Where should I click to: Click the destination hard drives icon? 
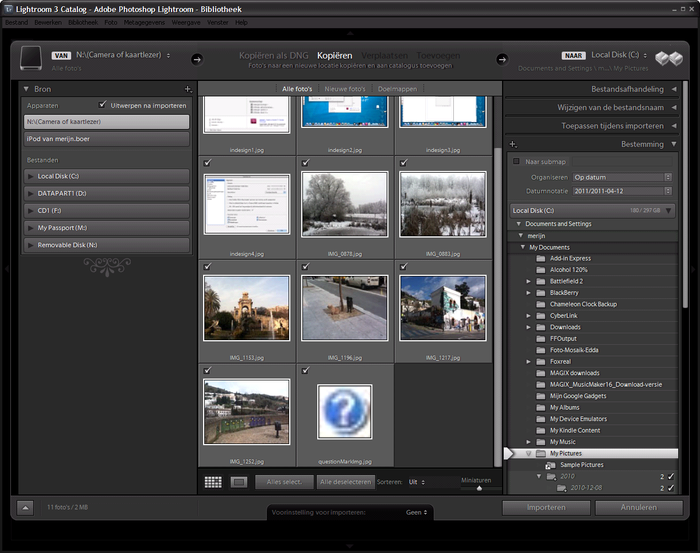click(x=669, y=58)
